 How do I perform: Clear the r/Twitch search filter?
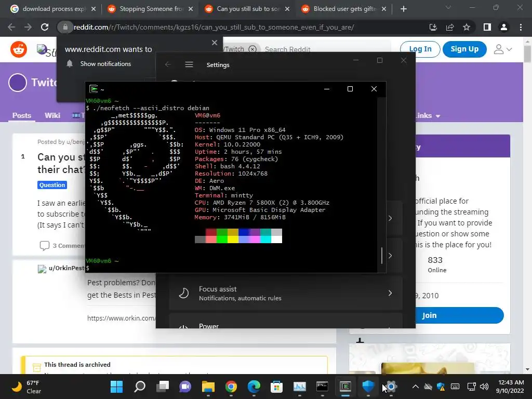252,49
